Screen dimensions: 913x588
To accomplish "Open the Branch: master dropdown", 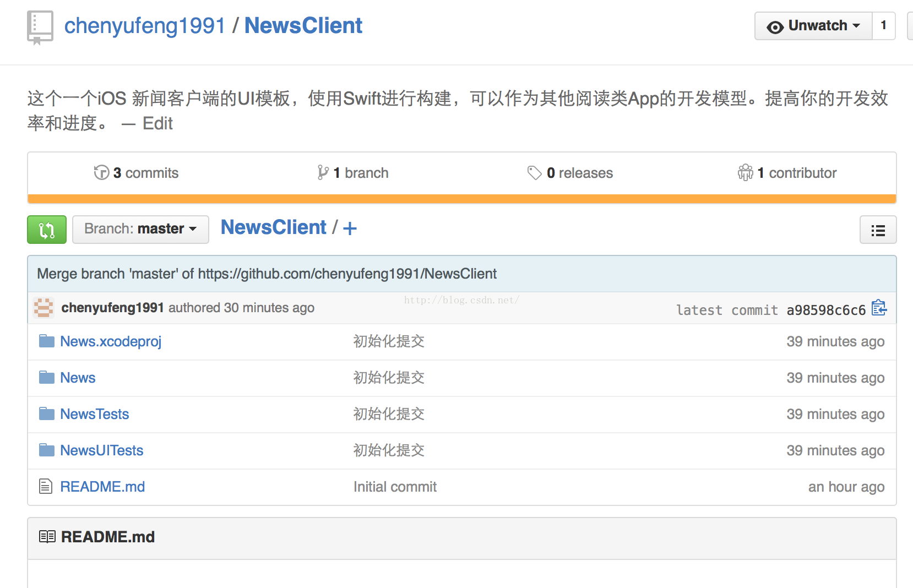I will 140,230.
